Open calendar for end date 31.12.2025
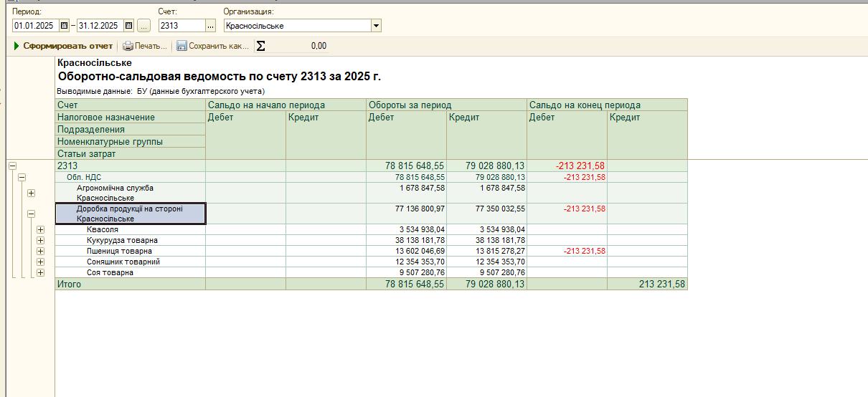Screen dimensions: 868x397 129,26
